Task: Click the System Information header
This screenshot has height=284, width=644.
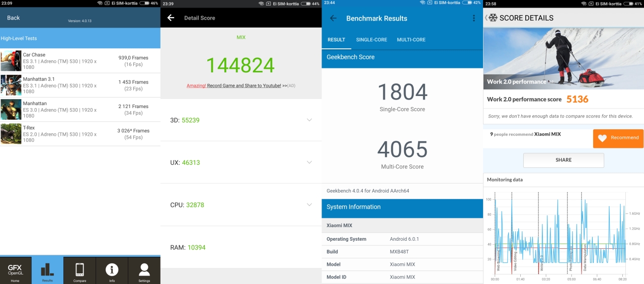Action: [x=403, y=207]
